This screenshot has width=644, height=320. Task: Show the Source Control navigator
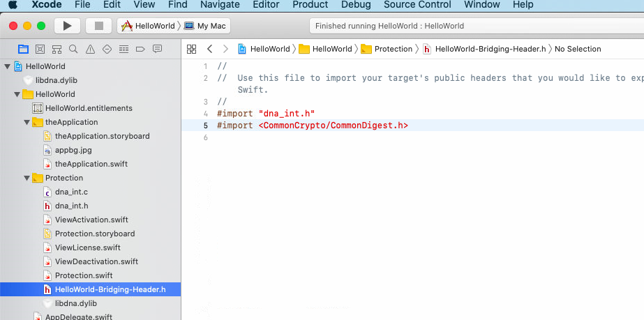click(x=40, y=49)
